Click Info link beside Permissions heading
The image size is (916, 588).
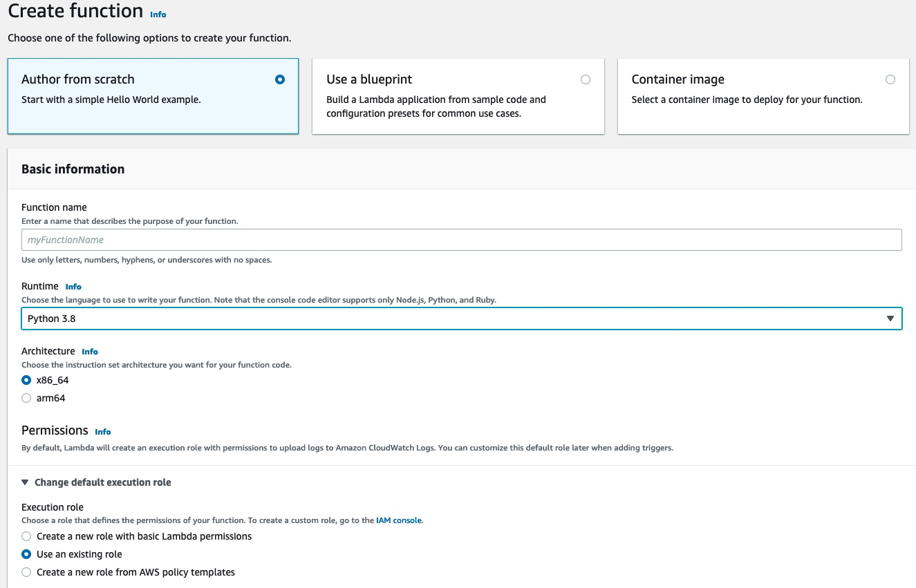click(x=103, y=432)
